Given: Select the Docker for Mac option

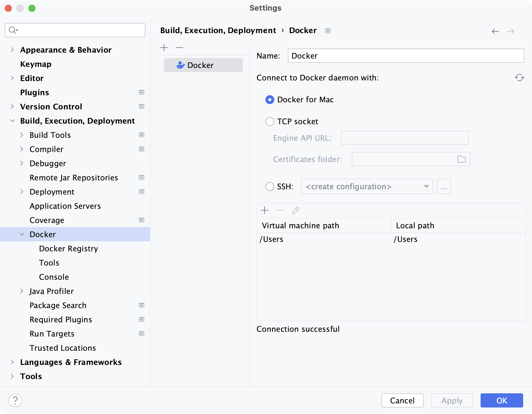Looking at the screenshot, I should click(270, 100).
